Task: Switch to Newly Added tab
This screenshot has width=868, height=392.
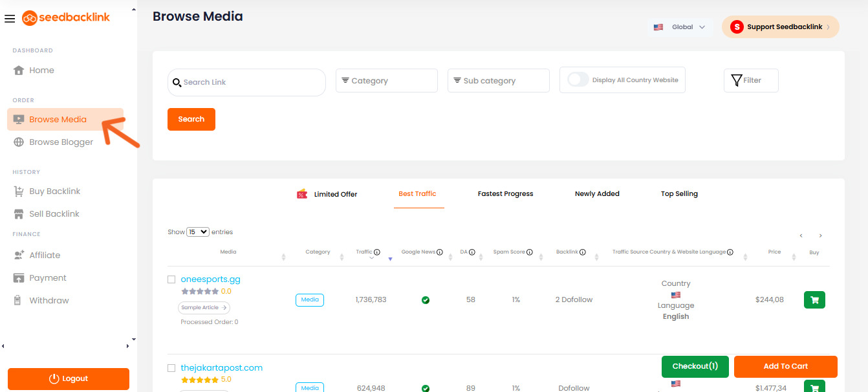Action: coord(597,194)
